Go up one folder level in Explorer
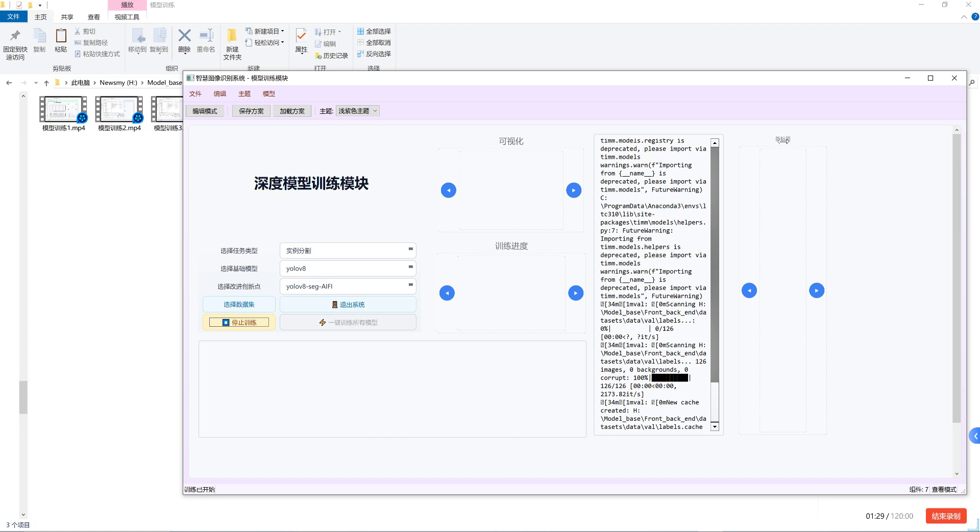Viewport: 980px width, 532px height. click(x=46, y=83)
